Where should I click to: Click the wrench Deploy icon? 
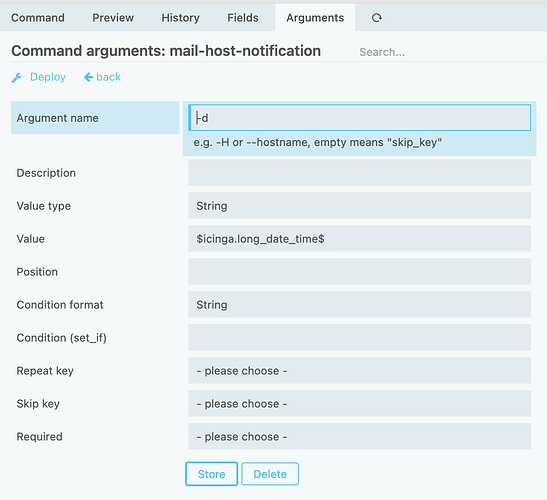click(16, 77)
